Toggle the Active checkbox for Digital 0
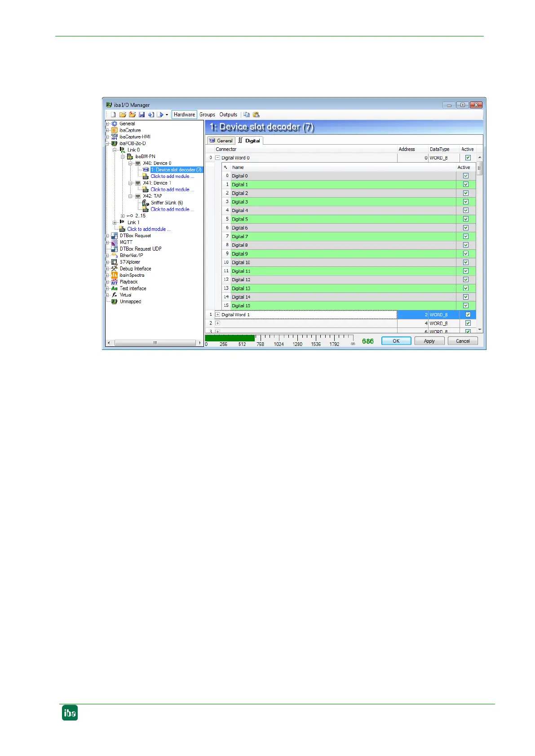This screenshot has height=756, width=535. [466, 176]
